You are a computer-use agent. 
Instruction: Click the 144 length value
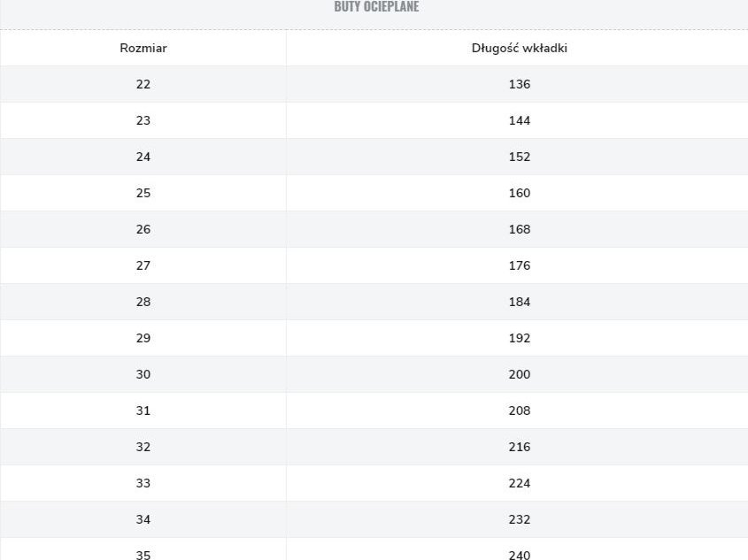[519, 120]
